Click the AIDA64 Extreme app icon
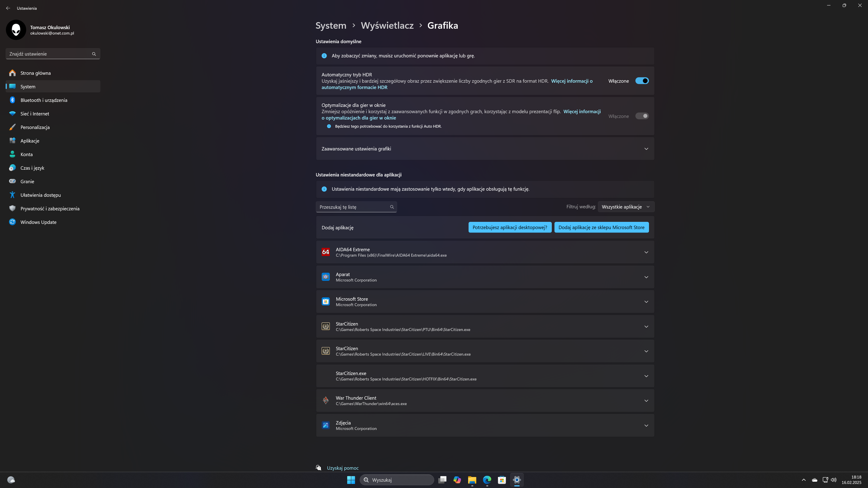The image size is (868, 488). tap(325, 252)
